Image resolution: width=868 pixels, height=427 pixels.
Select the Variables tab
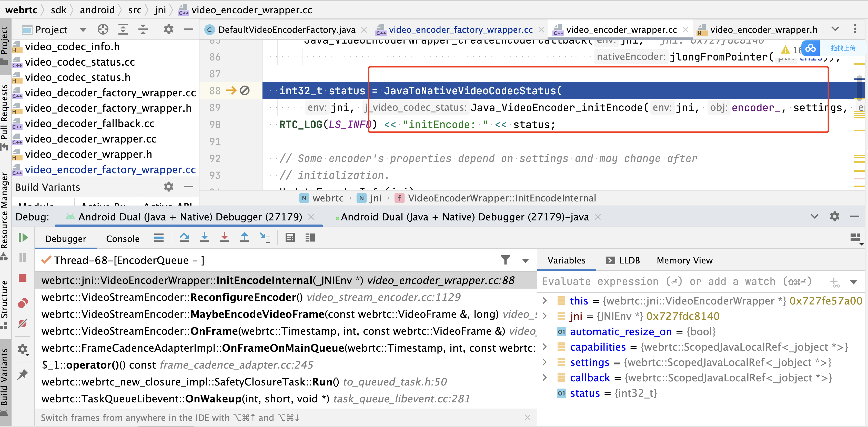567,260
